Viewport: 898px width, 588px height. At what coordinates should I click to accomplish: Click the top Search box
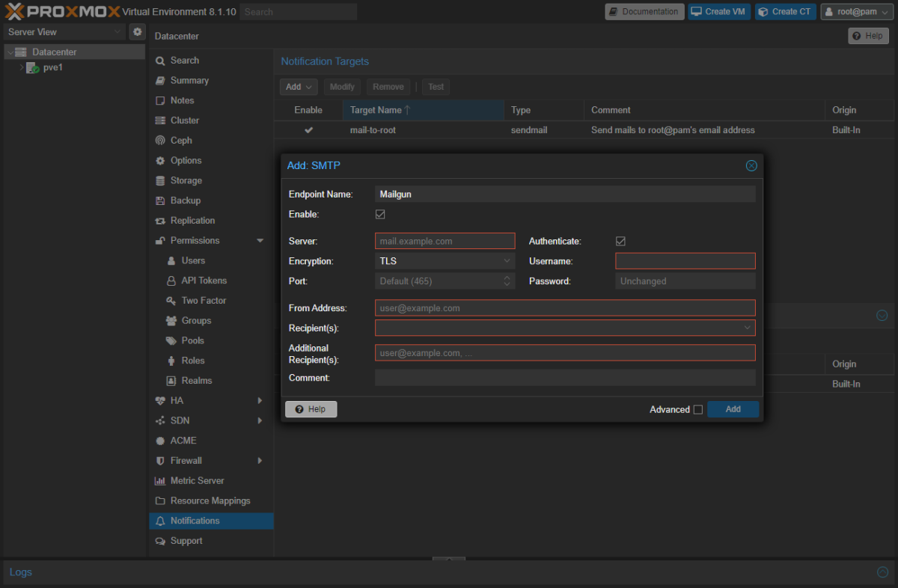coord(299,12)
